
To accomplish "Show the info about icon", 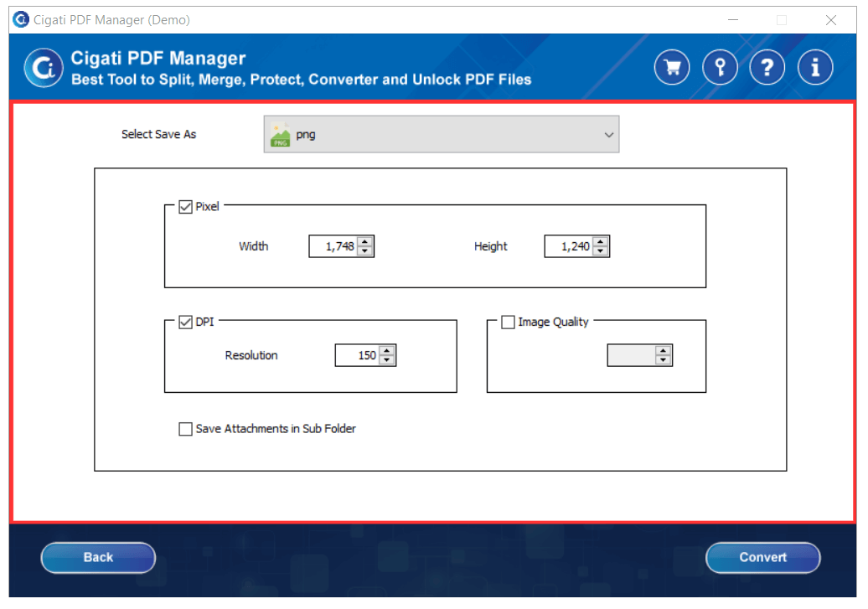I will pyautogui.click(x=815, y=68).
